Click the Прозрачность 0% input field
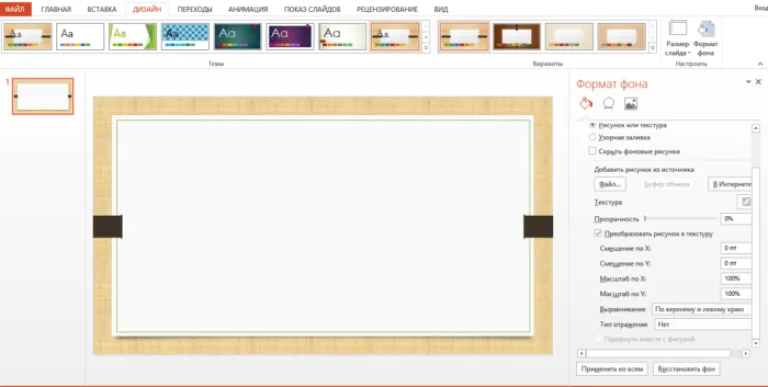768x387 pixels. click(736, 218)
